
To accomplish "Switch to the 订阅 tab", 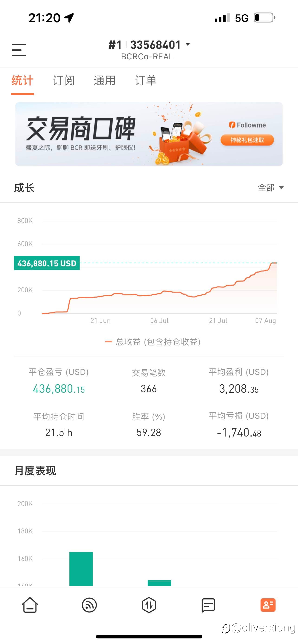I will click(64, 80).
